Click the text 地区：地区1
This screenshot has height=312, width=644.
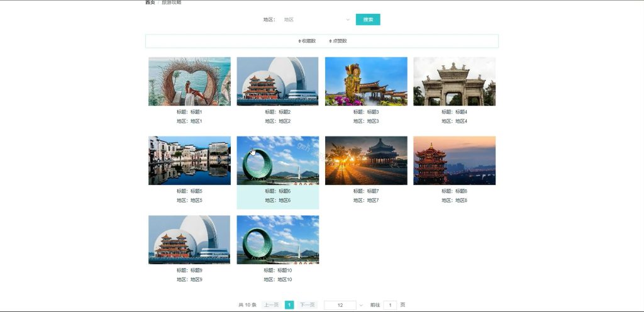point(189,121)
